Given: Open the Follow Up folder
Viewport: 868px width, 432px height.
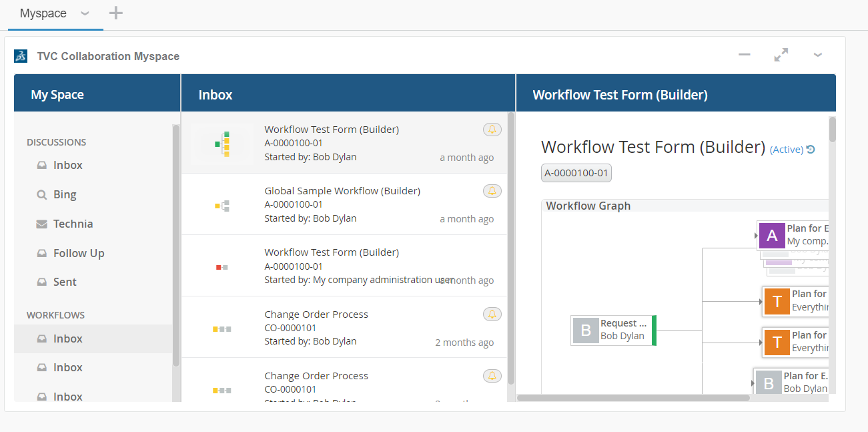Looking at the screenshot, I should click(x=79, y=253).
